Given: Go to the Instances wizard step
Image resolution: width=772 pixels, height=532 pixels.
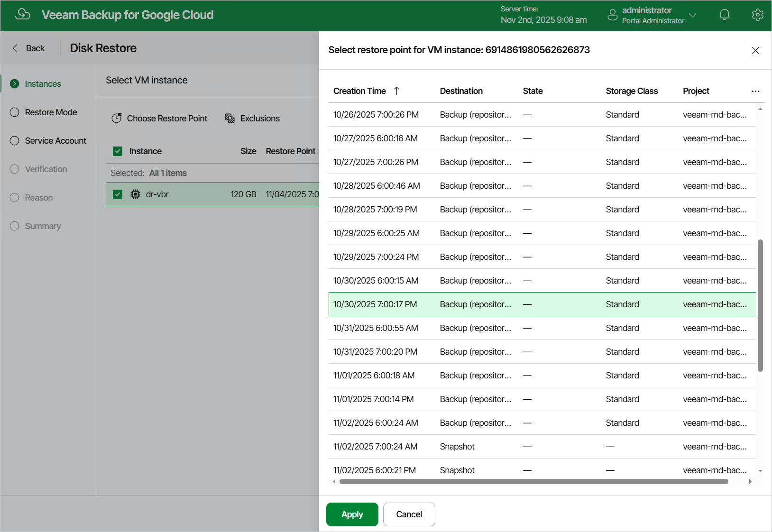Looking at the screenshot, I should pyautogui.click(x=43, y=84).
